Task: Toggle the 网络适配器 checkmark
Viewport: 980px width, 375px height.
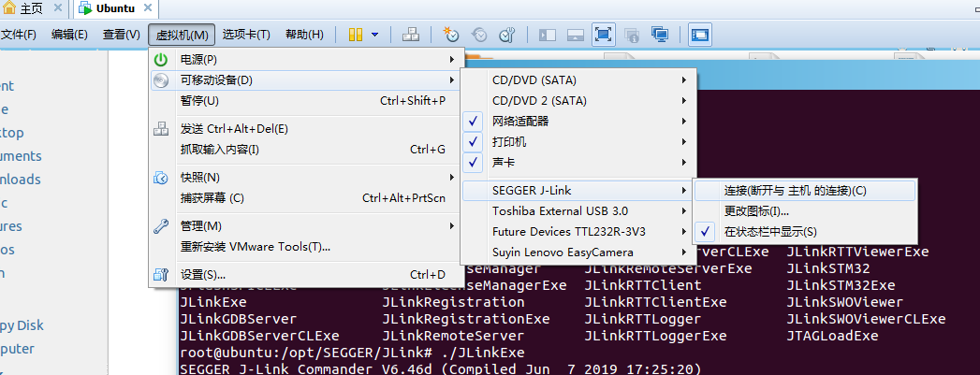Action: 475,121
